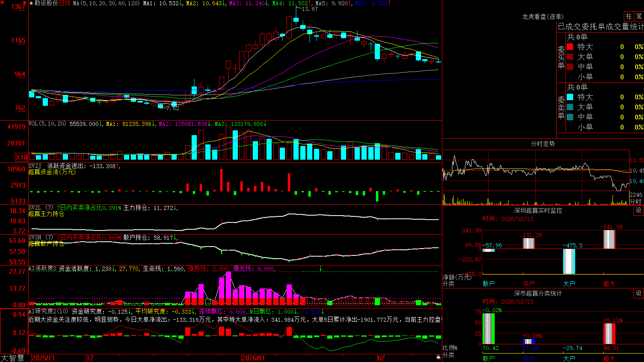The height and width of the screenshot is (362, 644).
Task: Click the 勘设股份 stock name
Action: pos(46,3)
